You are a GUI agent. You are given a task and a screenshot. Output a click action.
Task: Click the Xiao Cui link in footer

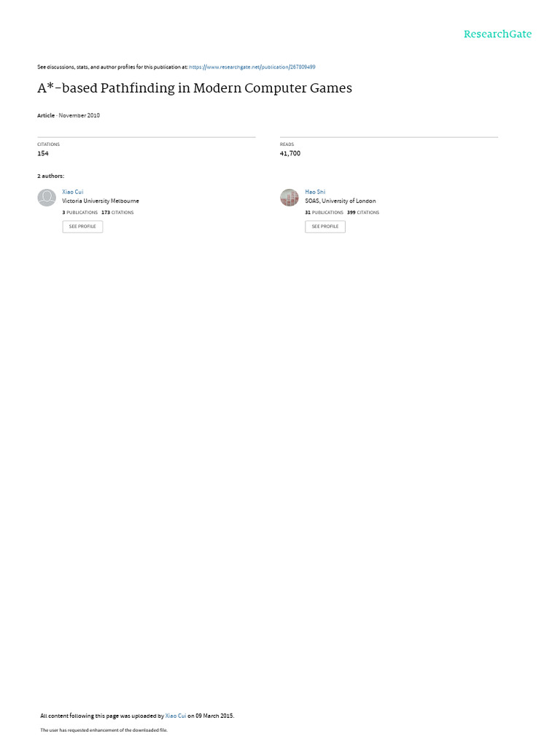click(175, 716)
